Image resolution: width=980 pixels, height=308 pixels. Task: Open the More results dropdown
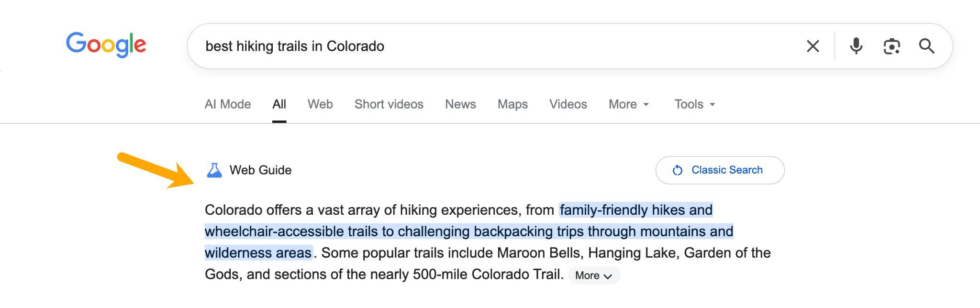click(x=624, y=104)
